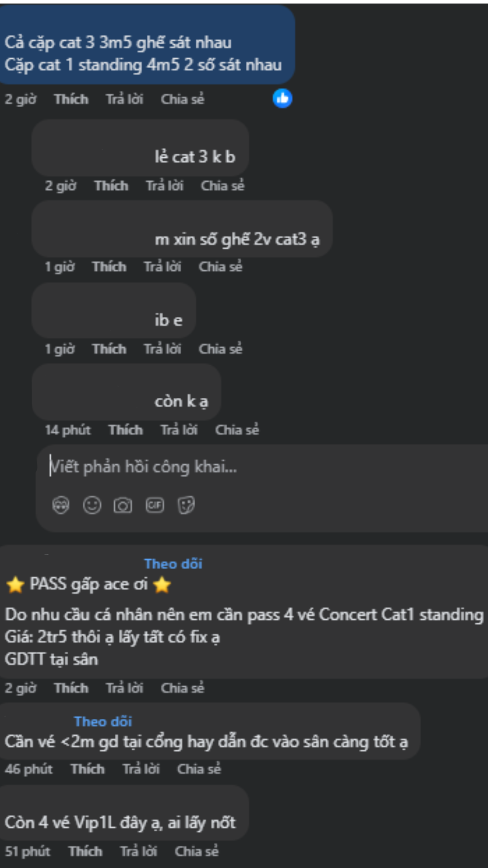Follow the author of the "PASS gấp" comment

click(173, 564)
